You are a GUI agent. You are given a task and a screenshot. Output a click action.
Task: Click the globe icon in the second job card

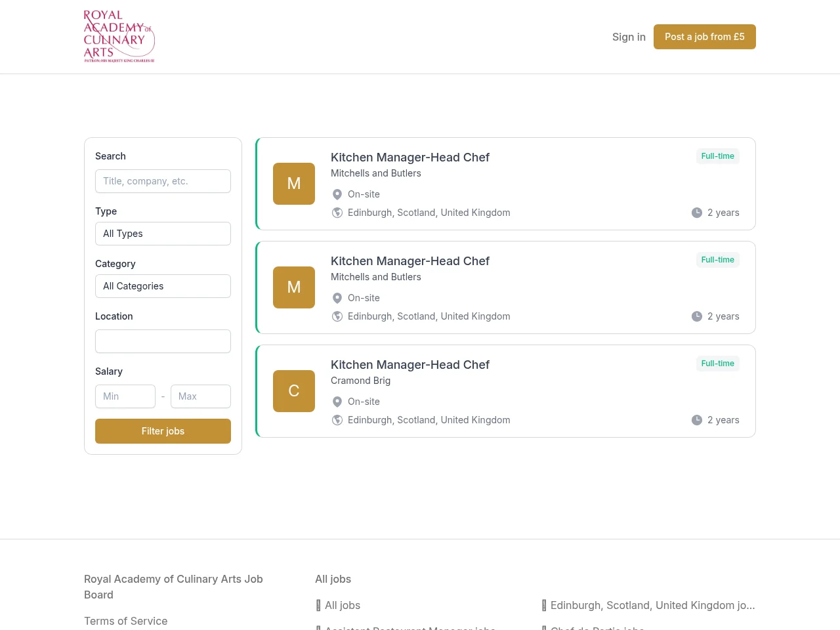[x=337, y=316]
